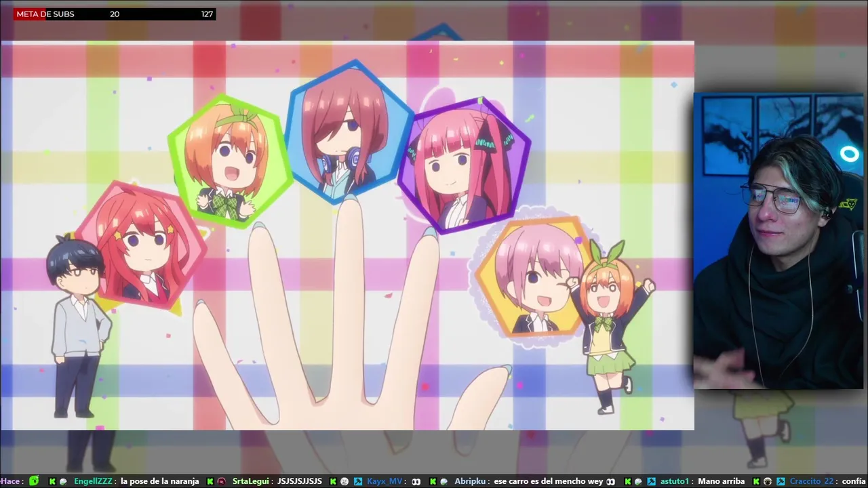The width and height of the screenshot is (868, 488).
Task: Click the message 'ese carro es del mencho wey'
Action: click(549, 481)
